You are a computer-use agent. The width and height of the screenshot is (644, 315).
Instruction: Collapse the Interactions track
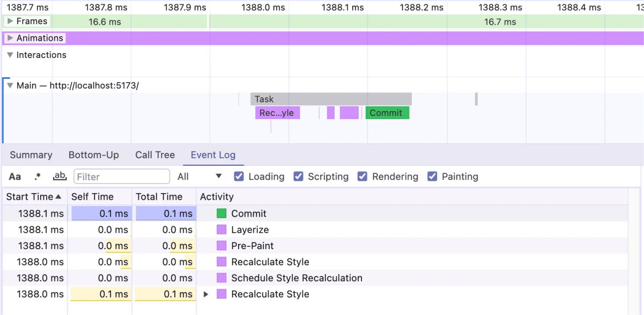point(10,55)
